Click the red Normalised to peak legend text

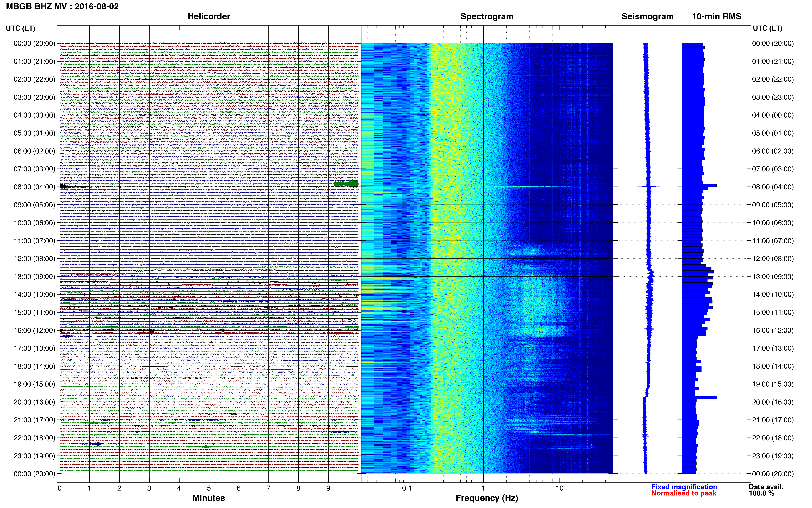tap(684, 493)
